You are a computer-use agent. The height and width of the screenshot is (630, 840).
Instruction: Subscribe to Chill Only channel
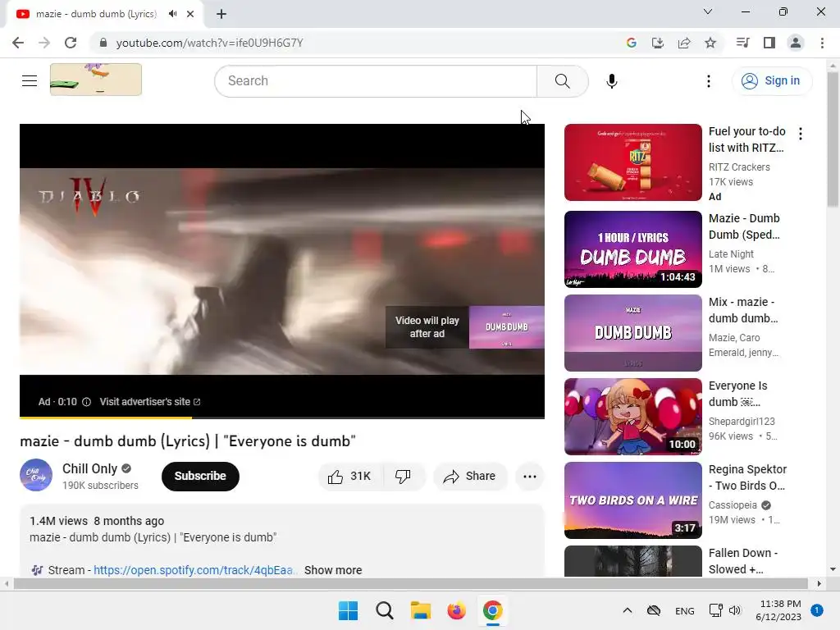pos(200,477)
